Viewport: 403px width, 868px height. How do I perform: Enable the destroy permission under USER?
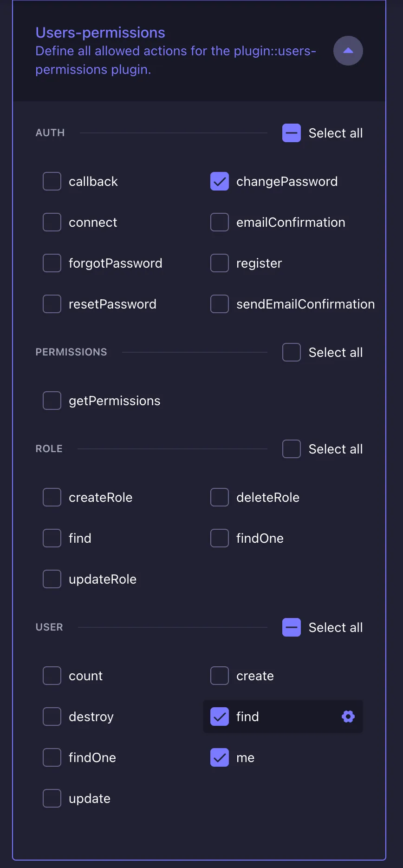(52, 717)
